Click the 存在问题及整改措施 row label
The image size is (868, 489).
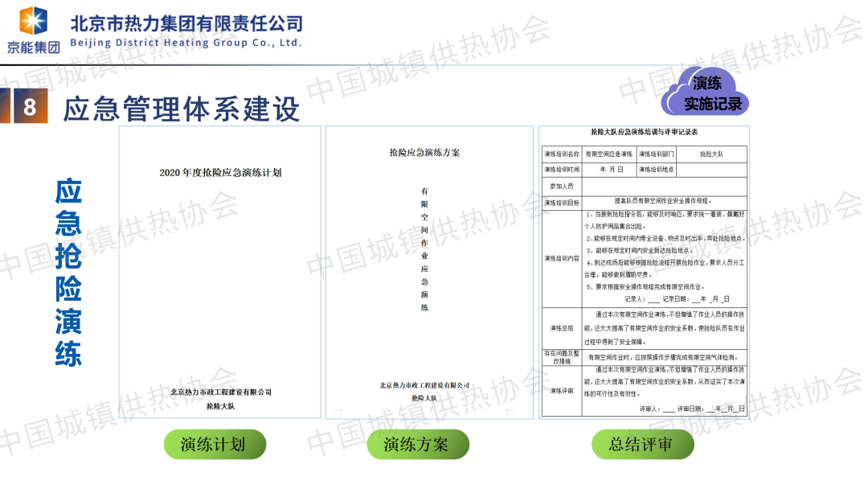(x=561, y=358)
